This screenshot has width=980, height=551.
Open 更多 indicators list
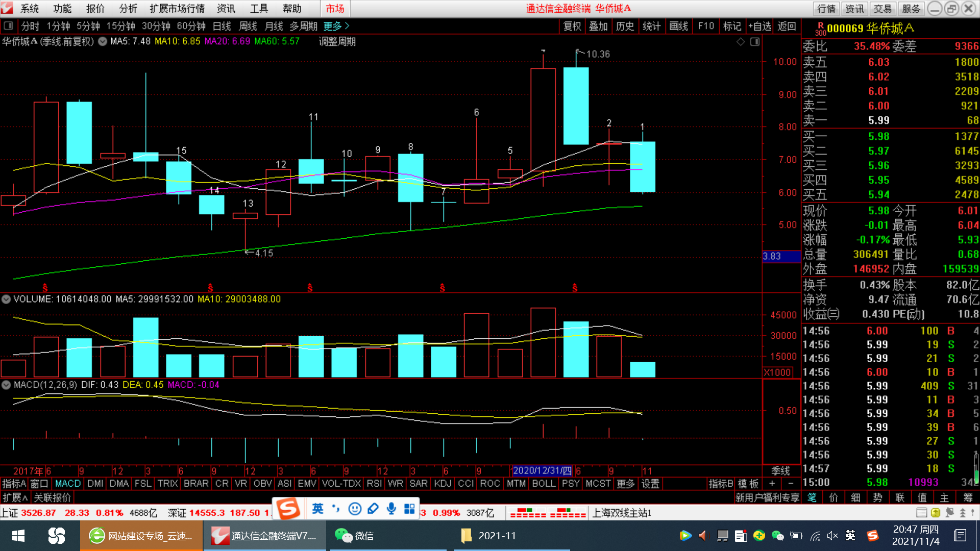coord(625,484)
